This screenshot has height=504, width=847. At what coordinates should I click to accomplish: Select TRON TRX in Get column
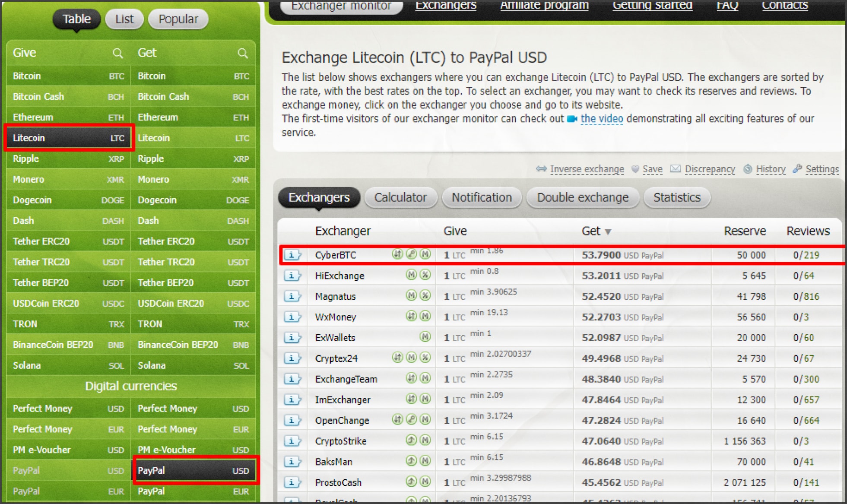point(193,324)
